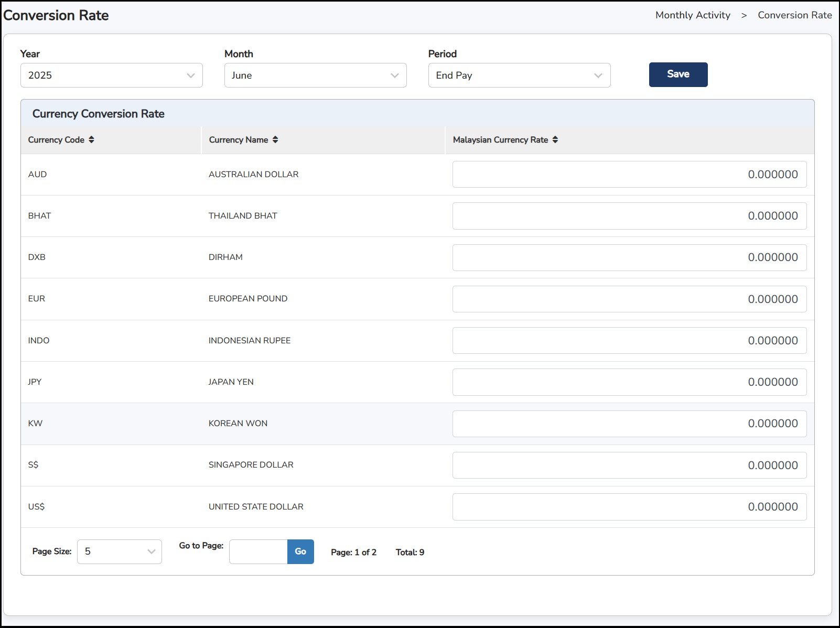Navigate to Monthly Activity breadcrumb
Viewport: 840px width, 628px height.
coord(693,15)
